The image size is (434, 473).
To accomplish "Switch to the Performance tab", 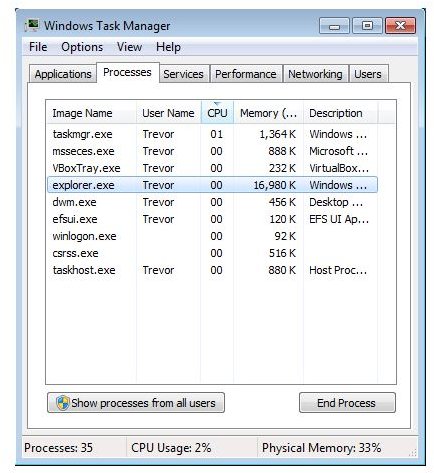I will tap(246, 74).
